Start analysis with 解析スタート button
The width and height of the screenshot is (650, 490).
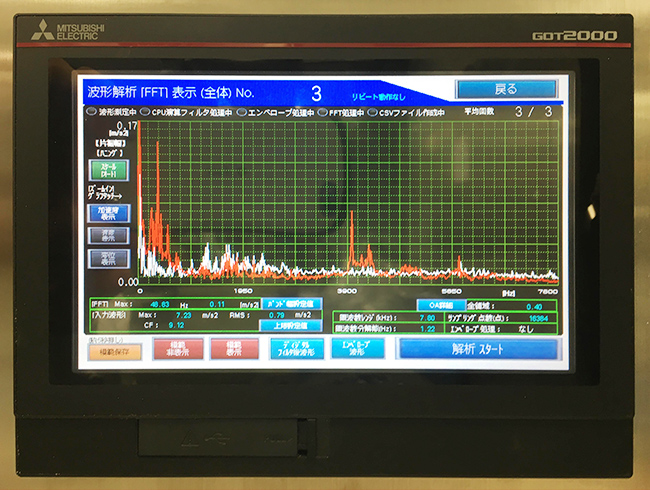coord(477,349)
